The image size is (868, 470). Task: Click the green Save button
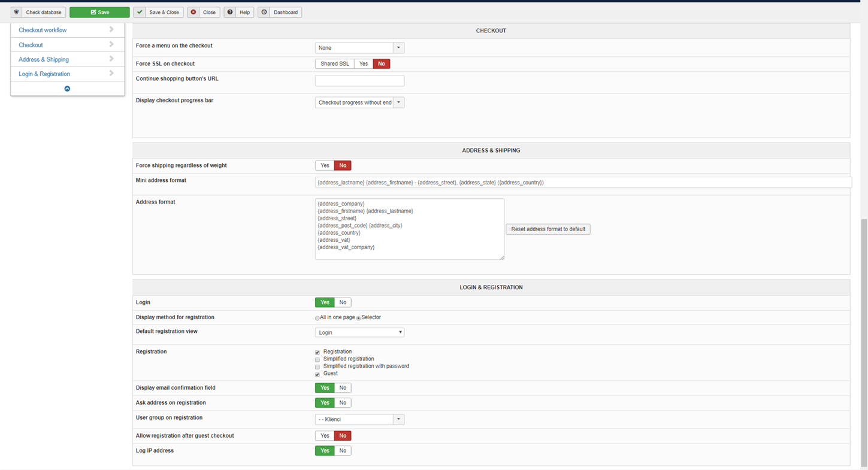click(99, 12)
